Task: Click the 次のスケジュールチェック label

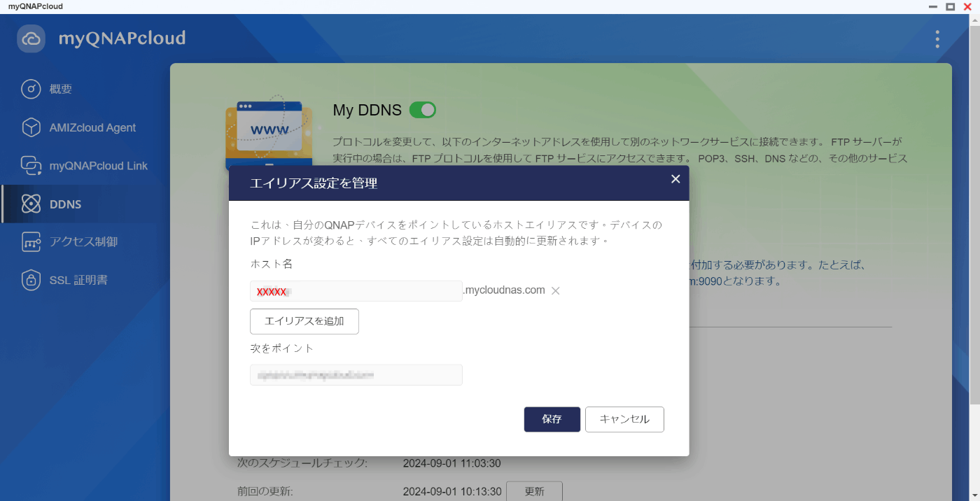Action: (x=302, y=463)
